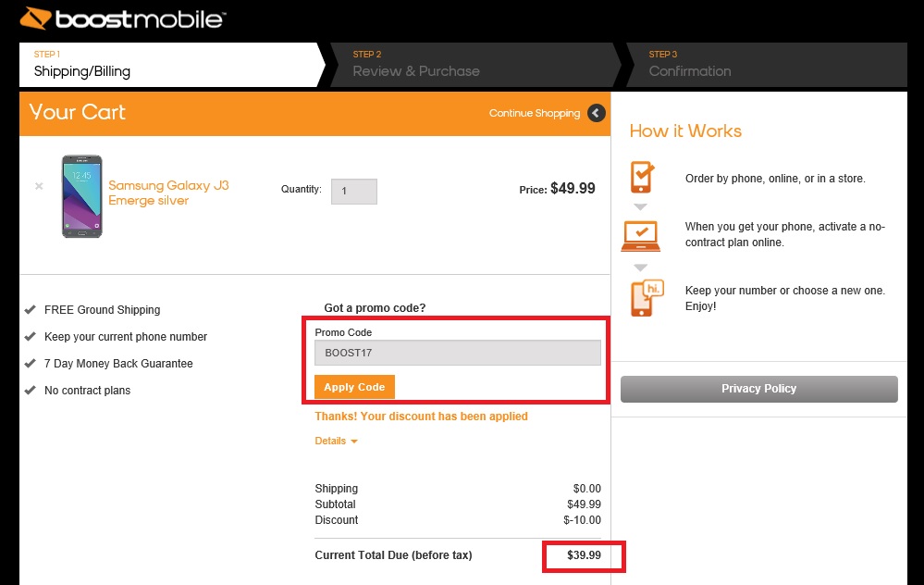Click the Continue Shopping back arrow icon
This screenshot has height=585, width=924.
(597, 113)
